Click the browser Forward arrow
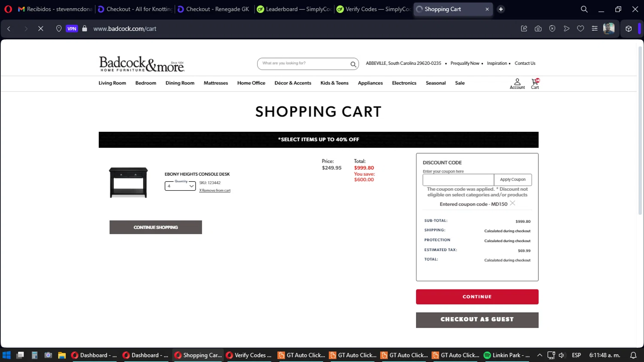 pyautogui.click(x=26, y=29)
